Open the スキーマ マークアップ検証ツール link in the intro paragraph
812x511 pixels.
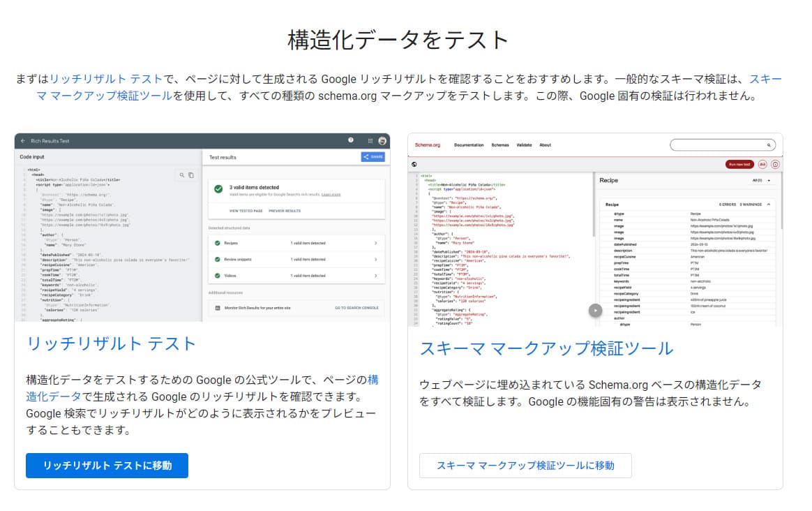[x=103, y=96]
